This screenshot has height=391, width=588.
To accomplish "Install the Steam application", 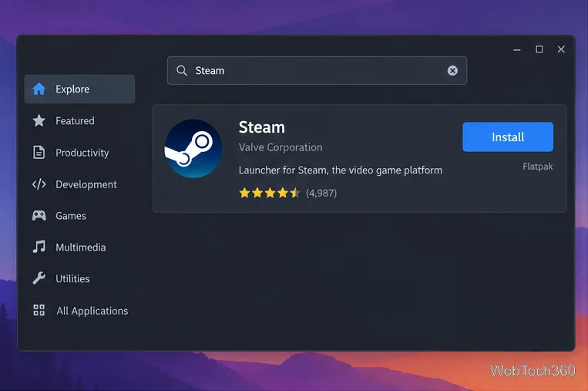I will tap(508, 137).
